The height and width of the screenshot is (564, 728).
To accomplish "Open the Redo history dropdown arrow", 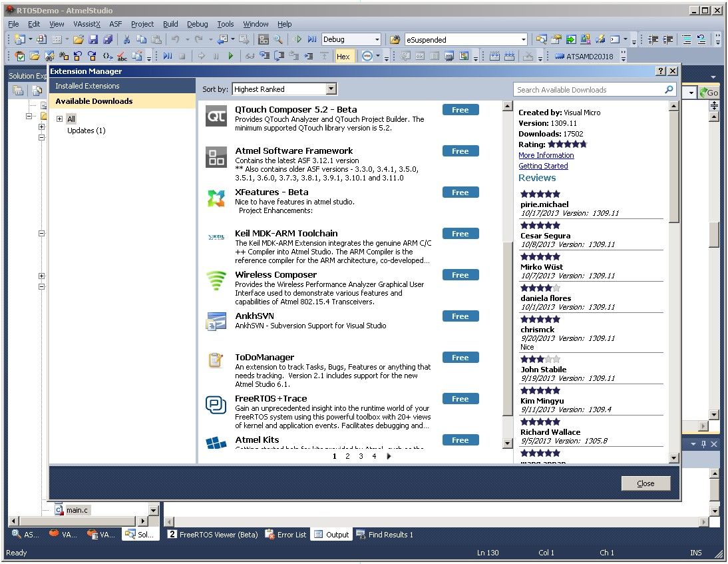I will pyautogui.click(x=210, y=40).
